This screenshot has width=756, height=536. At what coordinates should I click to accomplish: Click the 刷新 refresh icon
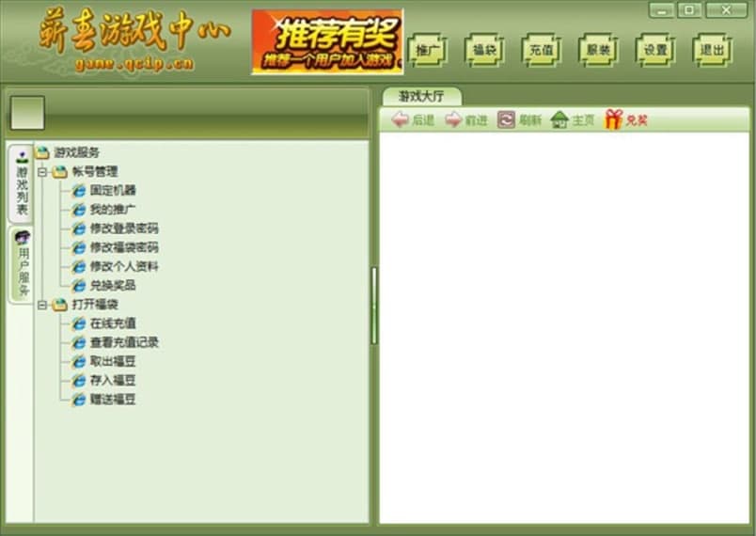tap(506, 119)
